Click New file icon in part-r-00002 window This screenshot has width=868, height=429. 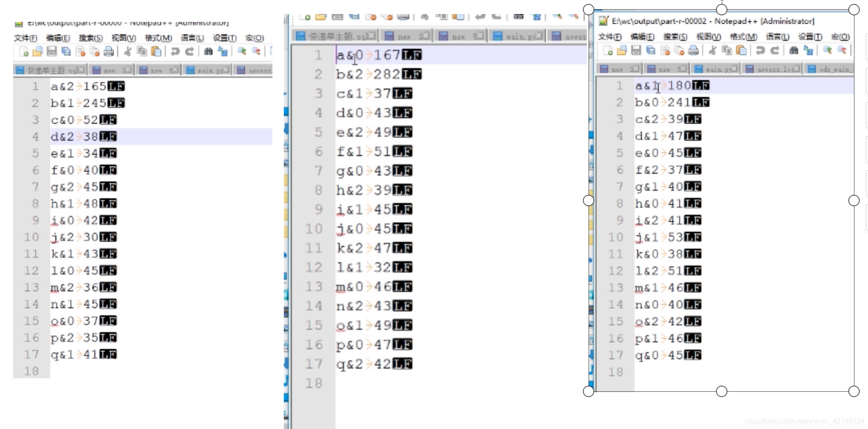[x=608, y=51]
